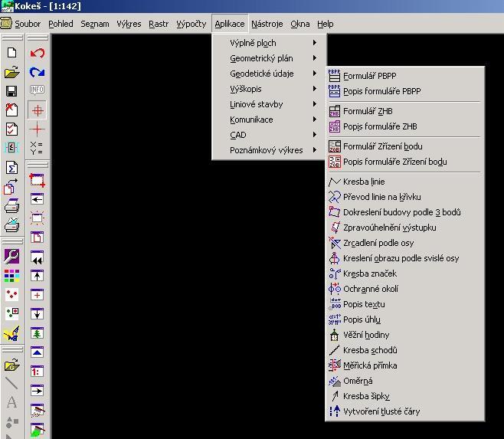Toggle the red crosshair snap icon
Viewport: 504px width, 439px height.
[x=38, y=110]
